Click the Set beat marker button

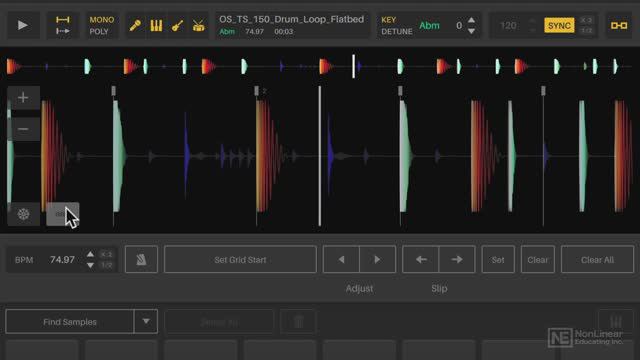tap(498, 260)
